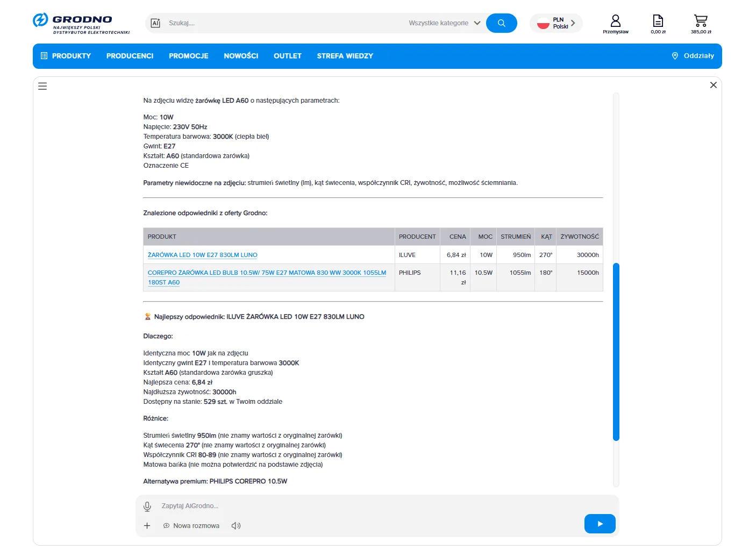756x549 pixels.
Task: Open the hamburger menu in chat panel
Action: click(42, 86)
